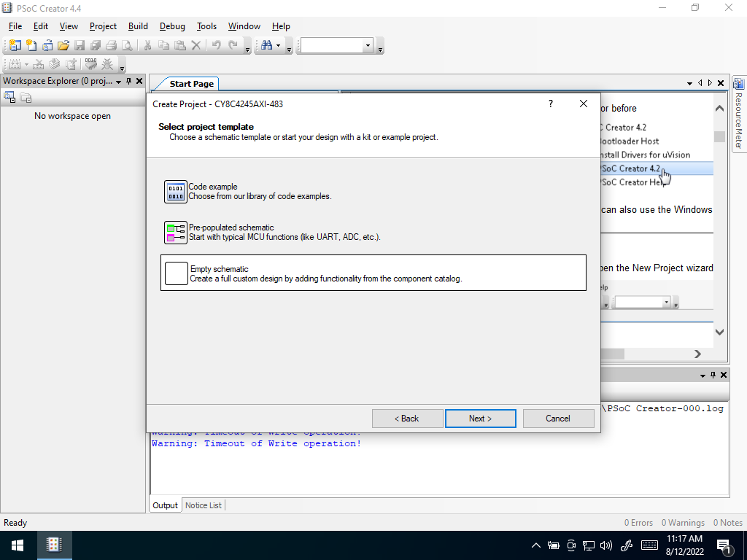
Task: Click the Paste clipboard icon
Action: tap(179, 45)
